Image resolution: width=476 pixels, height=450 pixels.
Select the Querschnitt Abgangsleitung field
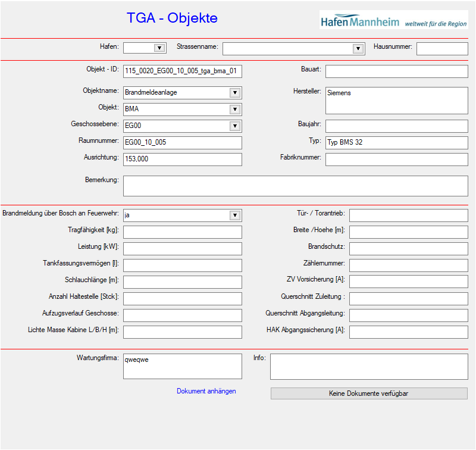[x=408, y=315]
